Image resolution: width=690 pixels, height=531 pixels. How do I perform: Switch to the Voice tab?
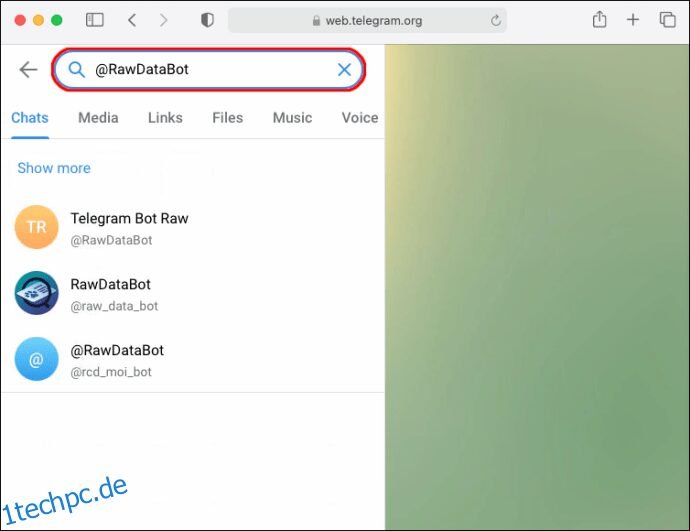coord(360,118)
